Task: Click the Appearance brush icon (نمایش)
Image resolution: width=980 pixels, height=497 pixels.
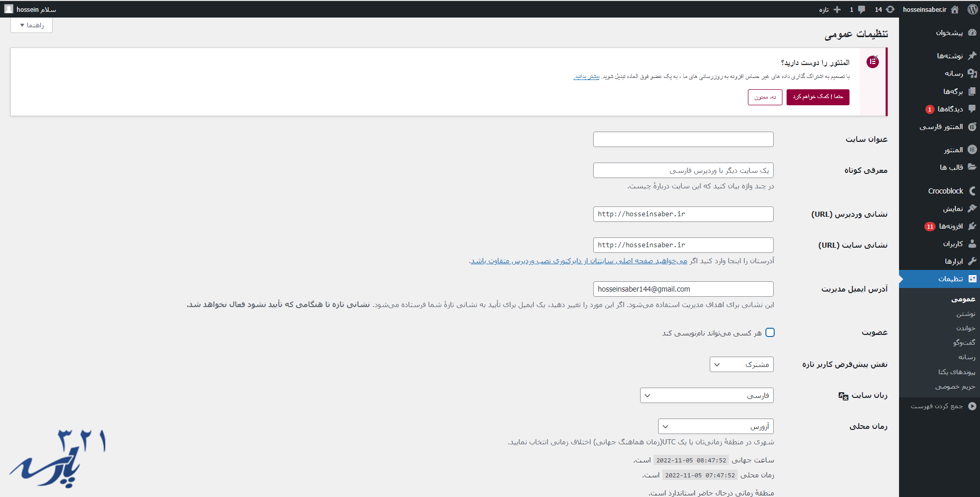Action: click(972, 209)
